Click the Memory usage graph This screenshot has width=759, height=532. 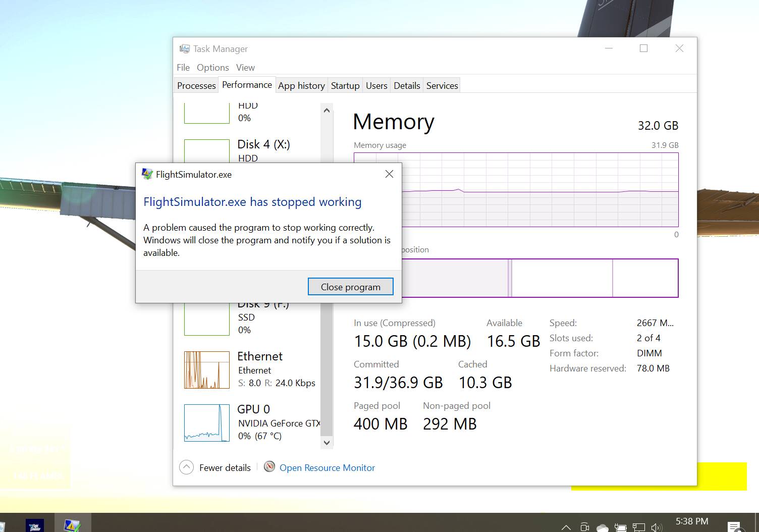pyautogui.click(x=540, y=190)
